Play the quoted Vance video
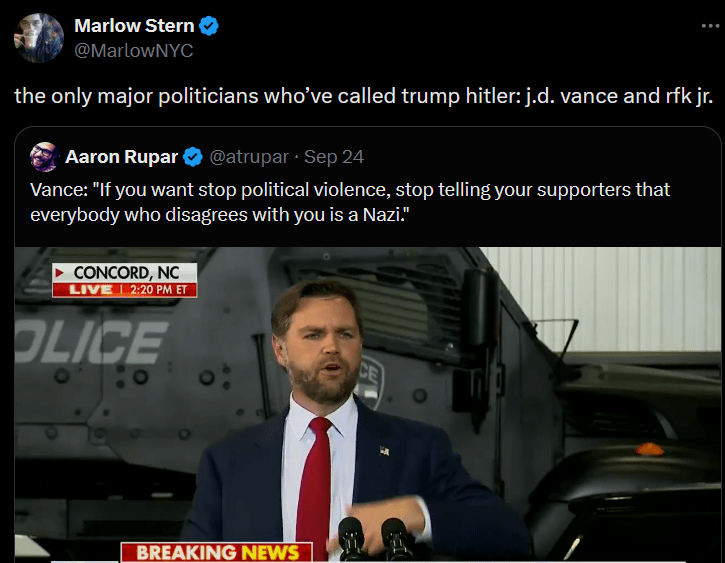Image resolution: width=725 pixels, height=563 pixels. (x=368, y=404)
